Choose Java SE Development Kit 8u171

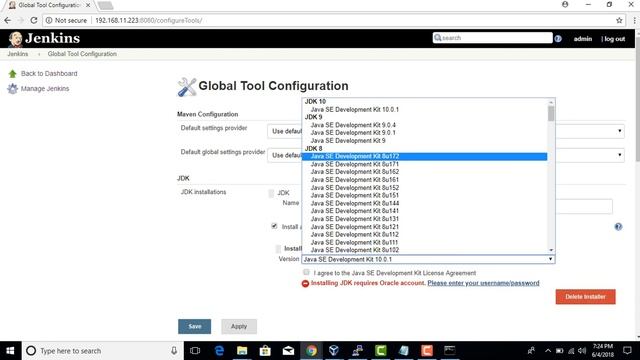coord(424,164)
